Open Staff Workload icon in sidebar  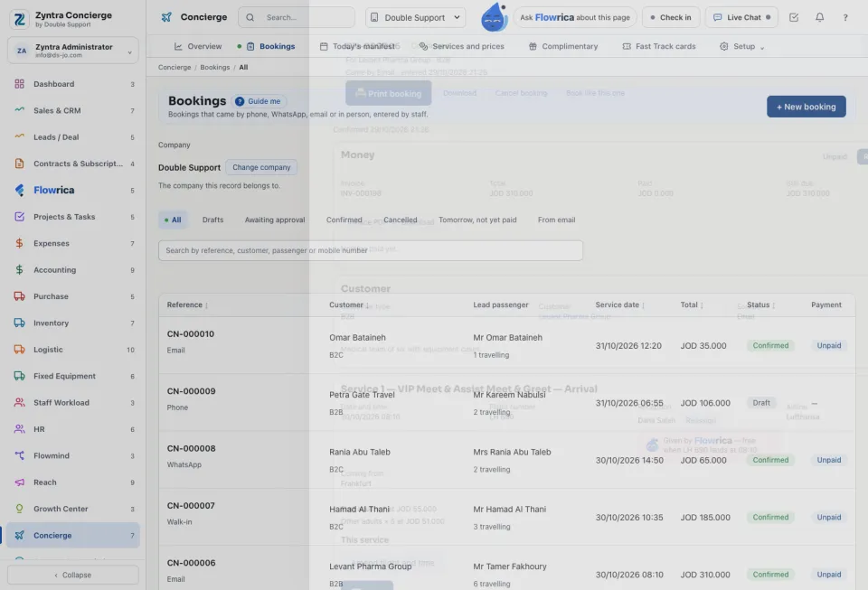[x=19, y=403]
